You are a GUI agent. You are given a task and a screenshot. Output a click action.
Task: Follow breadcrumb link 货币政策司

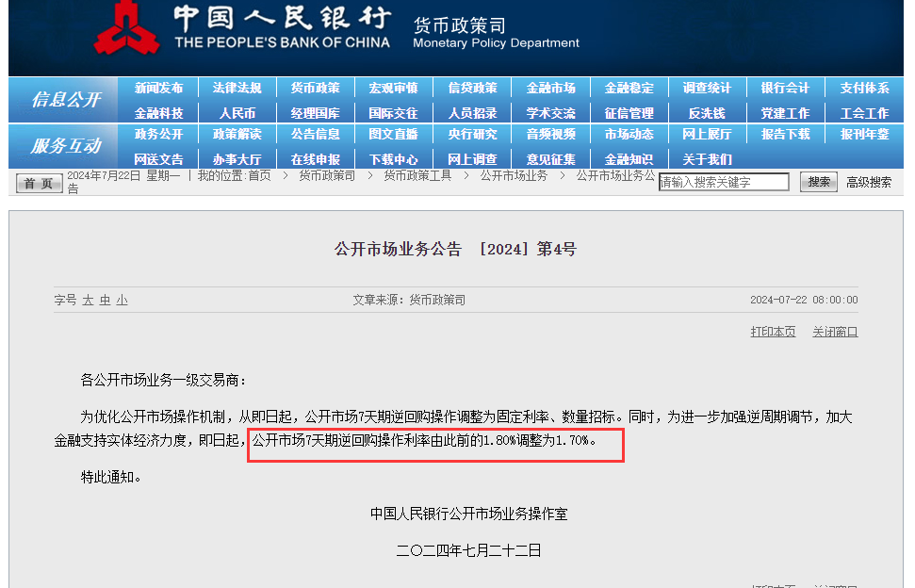click(327, 175)
